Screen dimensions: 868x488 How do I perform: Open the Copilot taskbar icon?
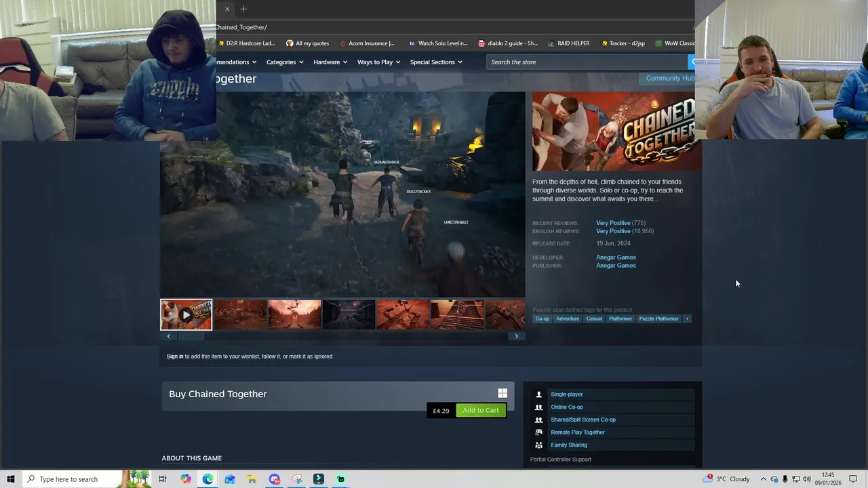185,479
